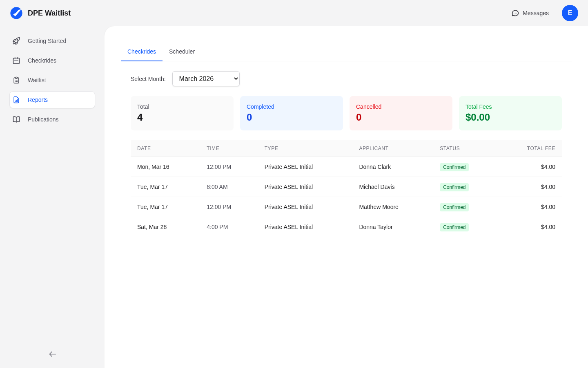Collapse the sidebar with the arrow icon
The height and width of the screenshot is (368, 588).
(x=52, y=354)
